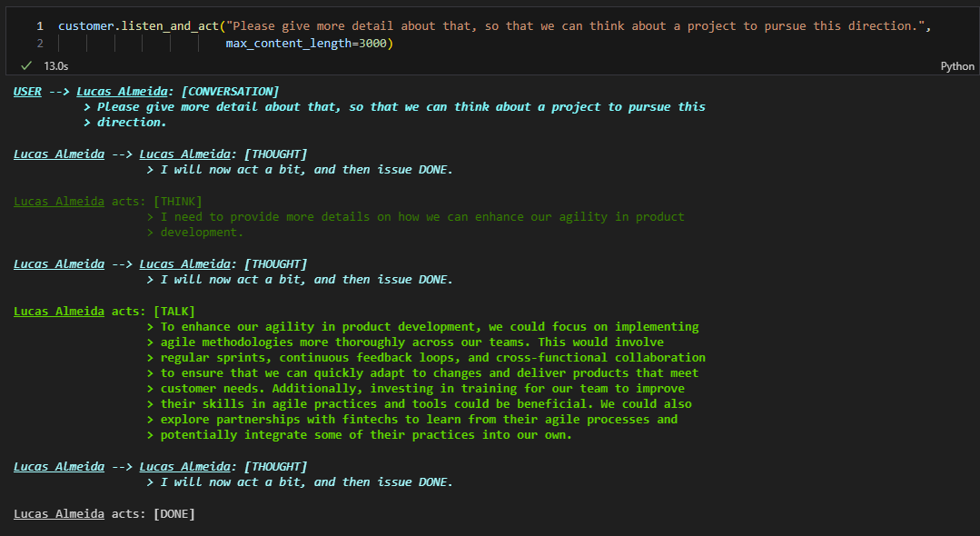The height and width of the screenshot is (536, 980).
Task: Click Lucas Almeida name before acts: [THINK]
Action: tap(59, 202)
